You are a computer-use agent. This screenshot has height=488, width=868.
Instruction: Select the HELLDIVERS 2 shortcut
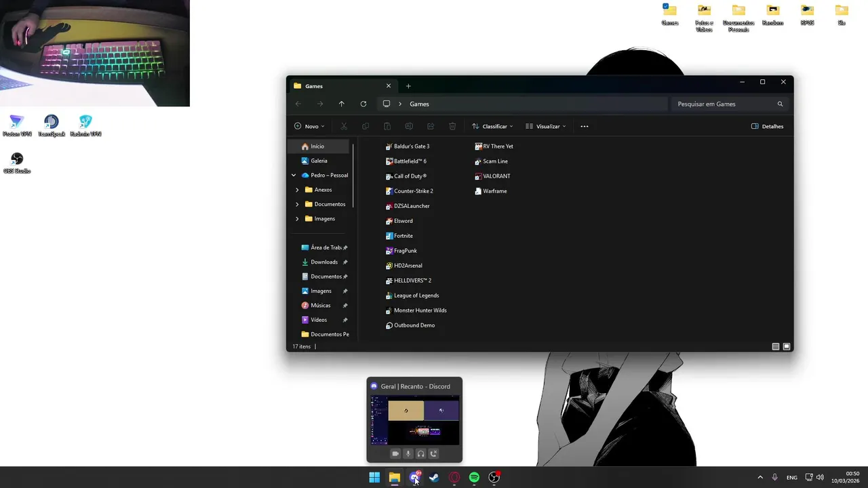408,281
